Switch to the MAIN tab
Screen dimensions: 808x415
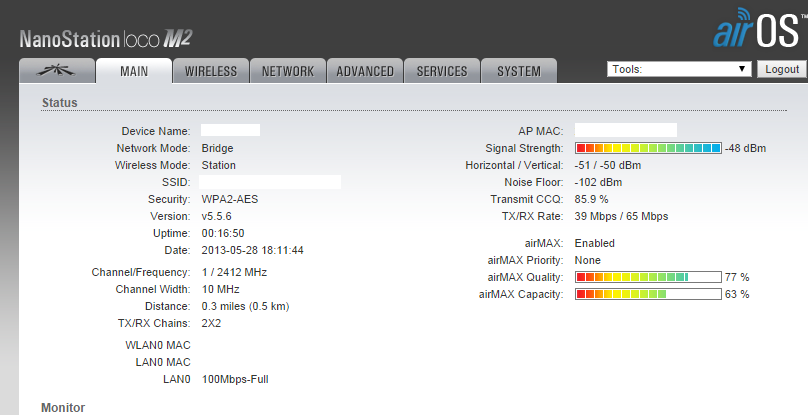click(x=134, y=71)
